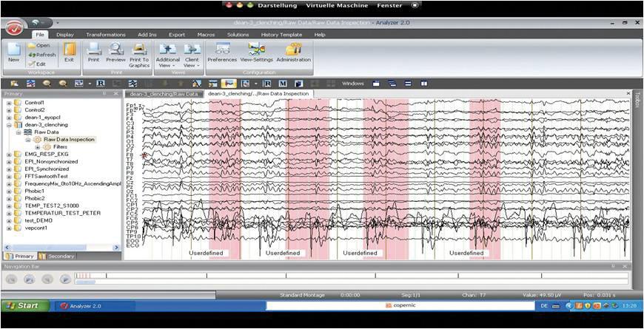Click the wavy-lines overlay toolbar icon
The width and height of the screenshot is (644, 329).
[x=133, y=84]
